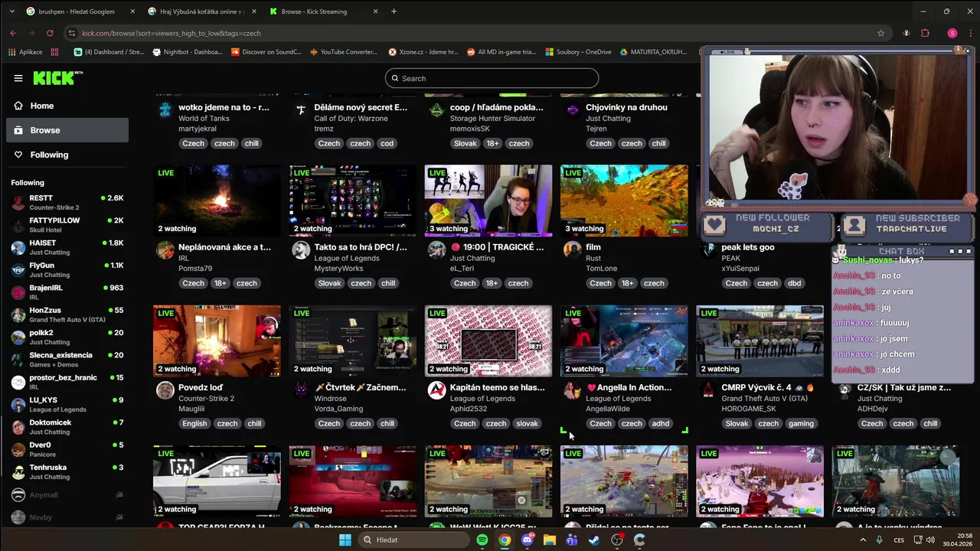Open the Soubory – OneDrive bookmark
The width and height of the screenshot is (980, 551).
(x=578, y=52)
